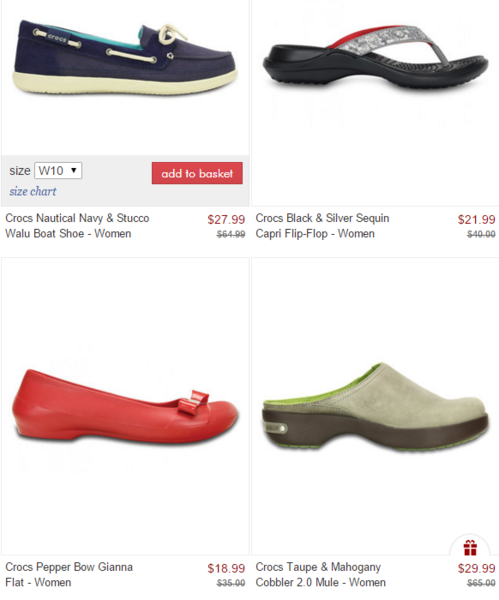Click the $29.99 Cobbler Mule price

pyautogui.click(x=476, y=569)
